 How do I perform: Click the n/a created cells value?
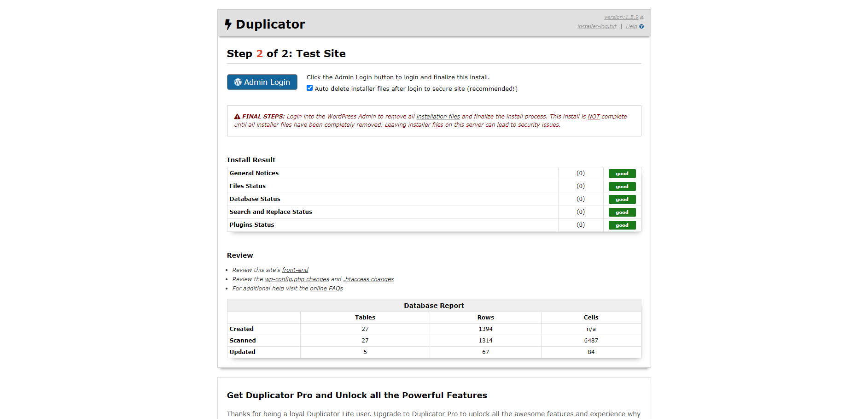tap(591, 329)
